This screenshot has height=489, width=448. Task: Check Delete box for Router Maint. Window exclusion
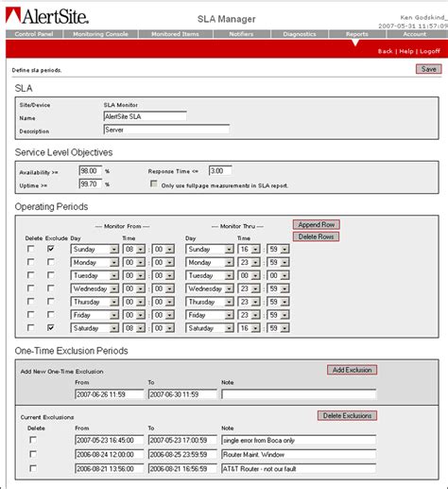(x=33, y=454)
